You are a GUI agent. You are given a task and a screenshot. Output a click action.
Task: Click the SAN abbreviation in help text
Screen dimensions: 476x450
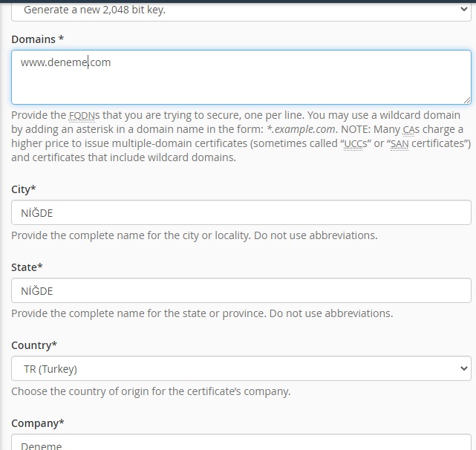pos(400,143)
